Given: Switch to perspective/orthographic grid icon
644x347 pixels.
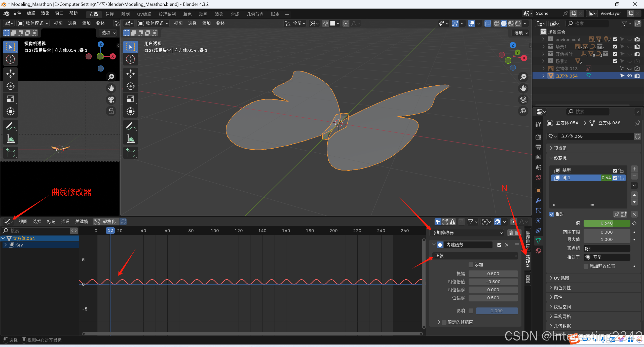Looking at the screenshot, I should click(x=523, y=111).
